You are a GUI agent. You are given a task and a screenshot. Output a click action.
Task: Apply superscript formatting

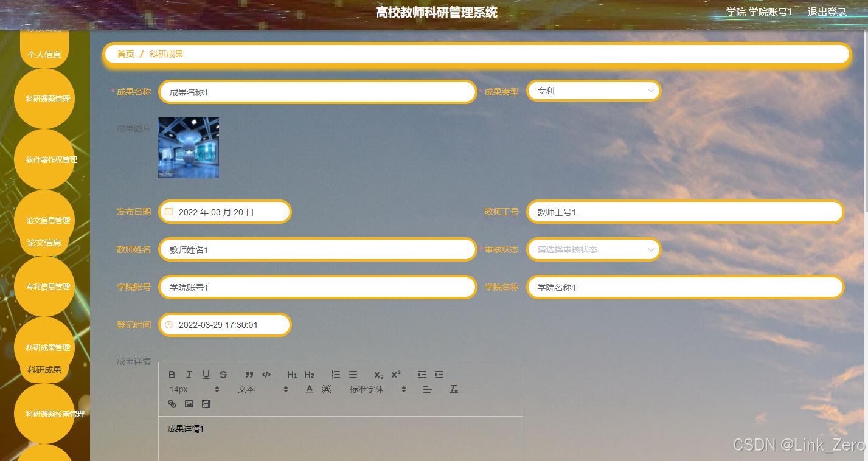(396, 375)
